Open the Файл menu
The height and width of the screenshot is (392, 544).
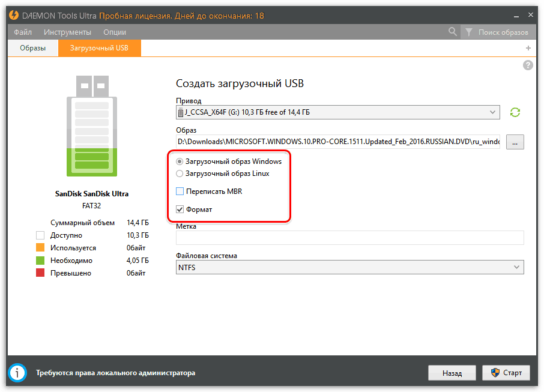(x=23, y=32)
